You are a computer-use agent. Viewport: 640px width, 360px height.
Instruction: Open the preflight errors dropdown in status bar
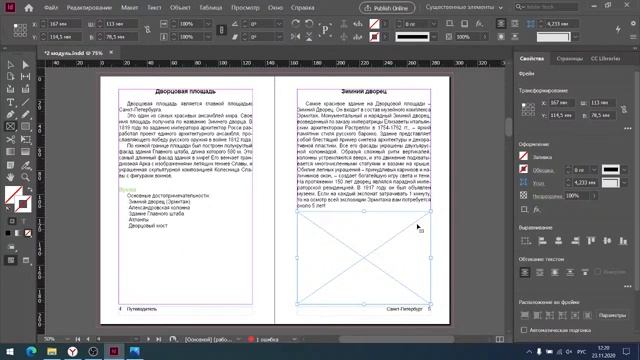click(x=294, y=339)
